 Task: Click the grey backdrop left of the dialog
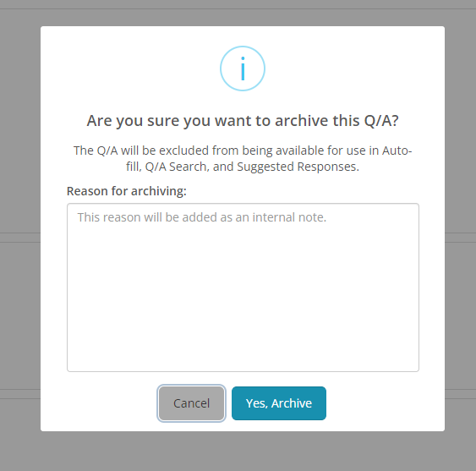pyautogui.click(x=20, y=227)
